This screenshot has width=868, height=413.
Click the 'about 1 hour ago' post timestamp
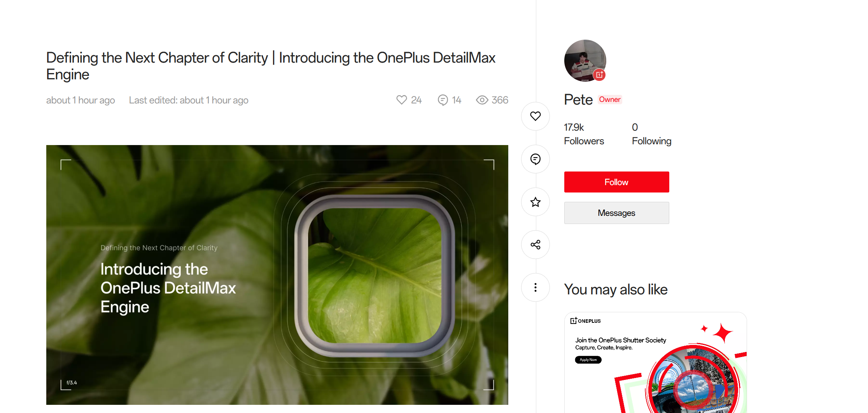coord(80,100)
